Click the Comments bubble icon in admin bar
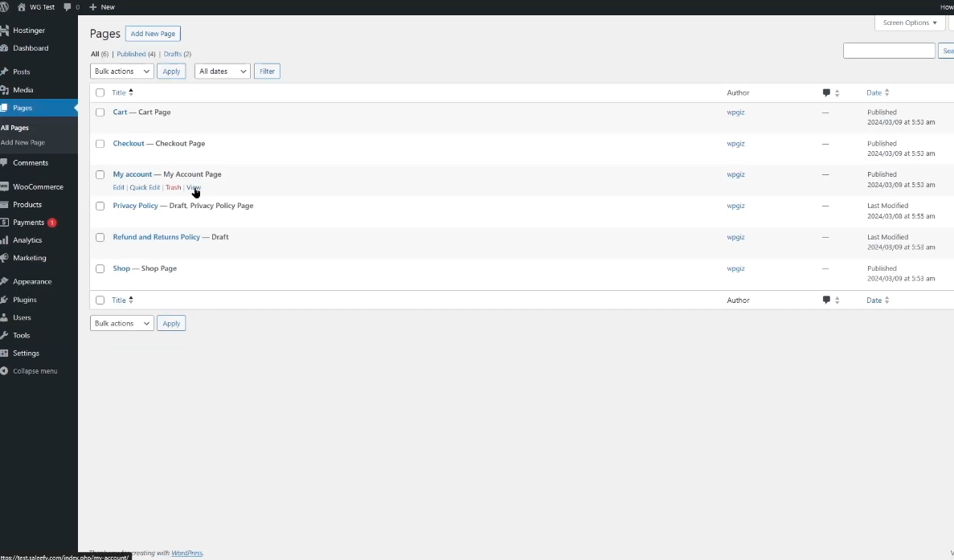 [68, 7]
